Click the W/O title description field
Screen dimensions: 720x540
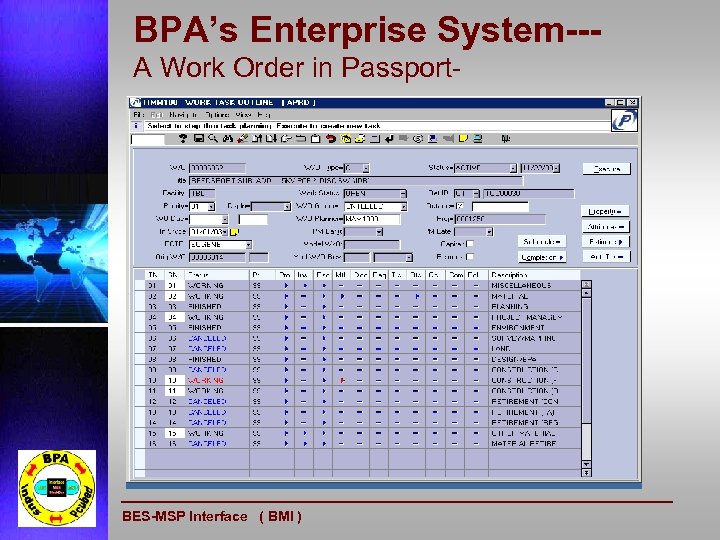click(356, 181)
